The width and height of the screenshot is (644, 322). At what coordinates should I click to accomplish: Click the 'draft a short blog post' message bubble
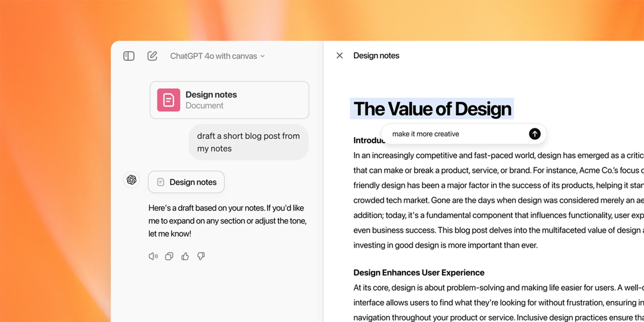[249, 142]
